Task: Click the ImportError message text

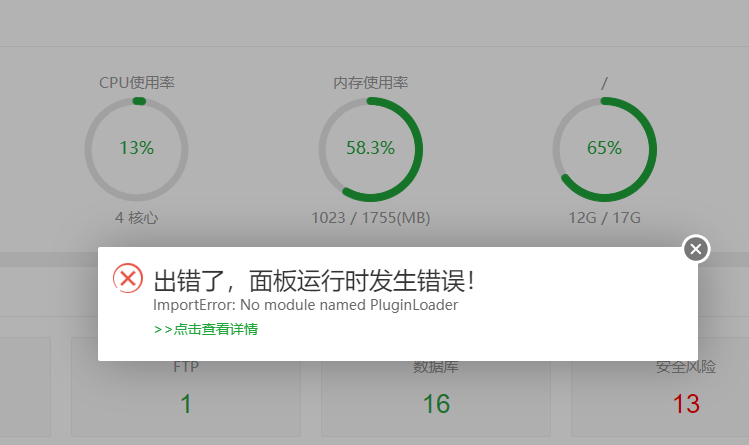Action: [305, 305]
